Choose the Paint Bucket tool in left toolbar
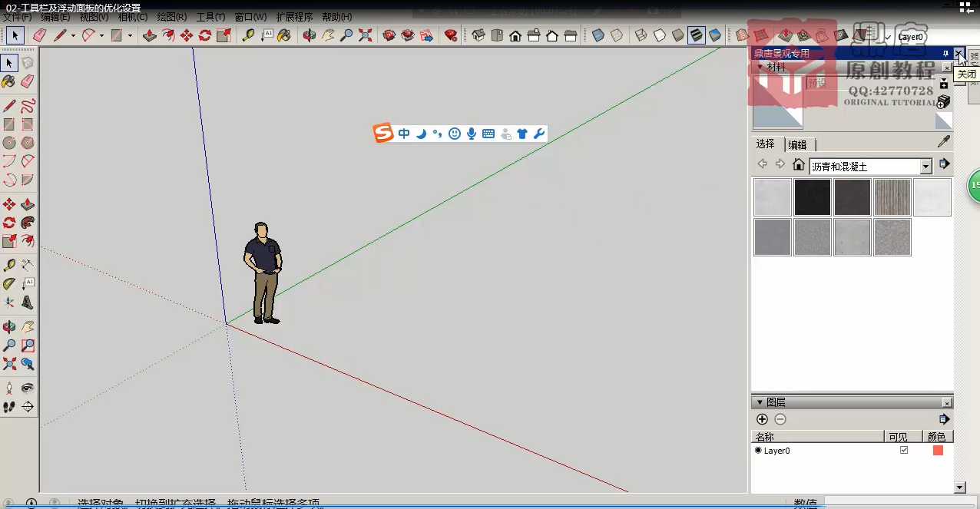Viewport: 980px width, 509px height. 9,81
